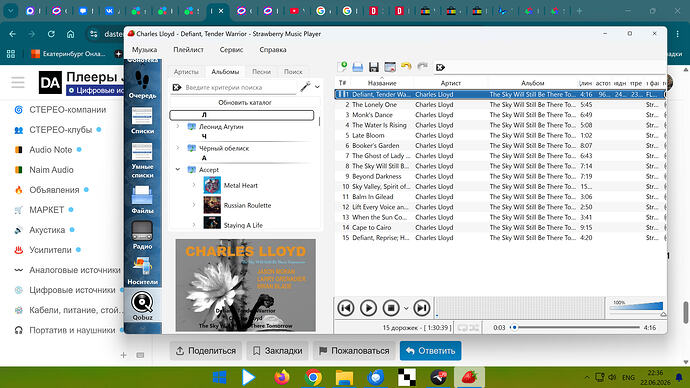The height and width of the screenshot is (388, 690).
Task: Open the Очередь queue panel
Action: pos(142,84)
